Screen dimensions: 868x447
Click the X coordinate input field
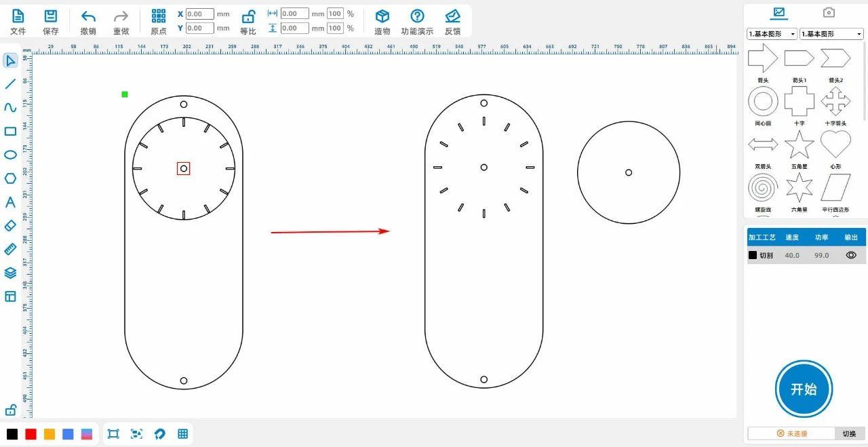click(199, 14)
